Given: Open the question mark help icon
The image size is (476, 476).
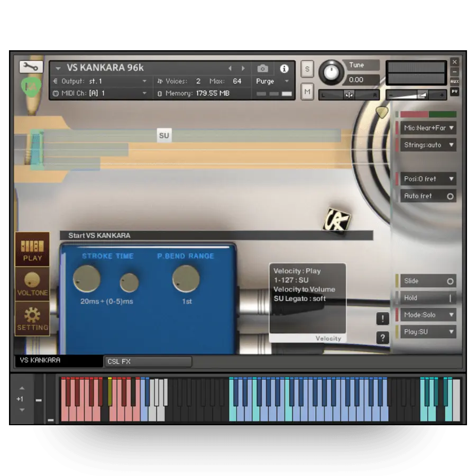Looking at the screenshot, I should (x=382, y=337).
